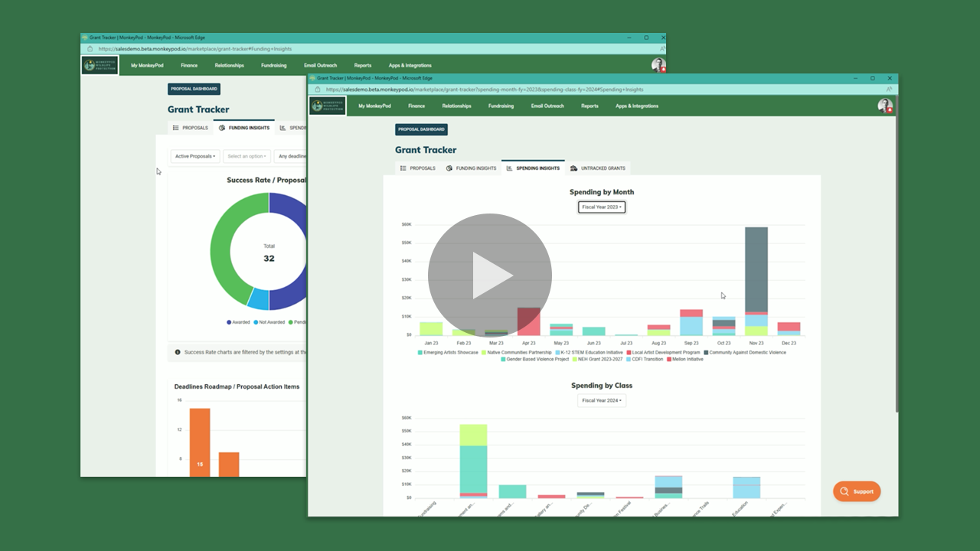Open the user profile avatar in front window

click(885, 106)
